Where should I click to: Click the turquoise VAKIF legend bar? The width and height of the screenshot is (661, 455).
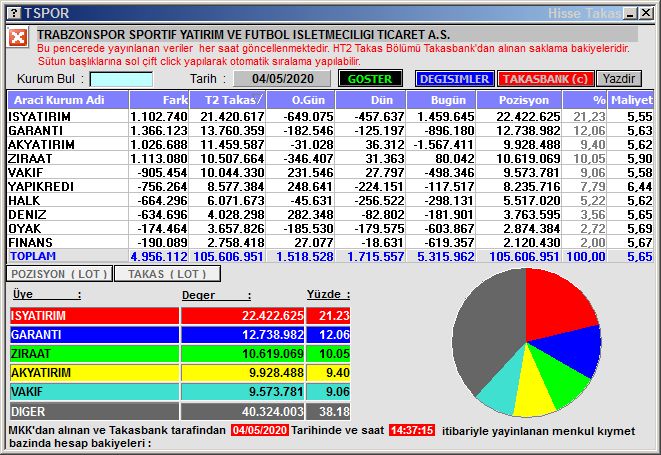tap(94, 392)
